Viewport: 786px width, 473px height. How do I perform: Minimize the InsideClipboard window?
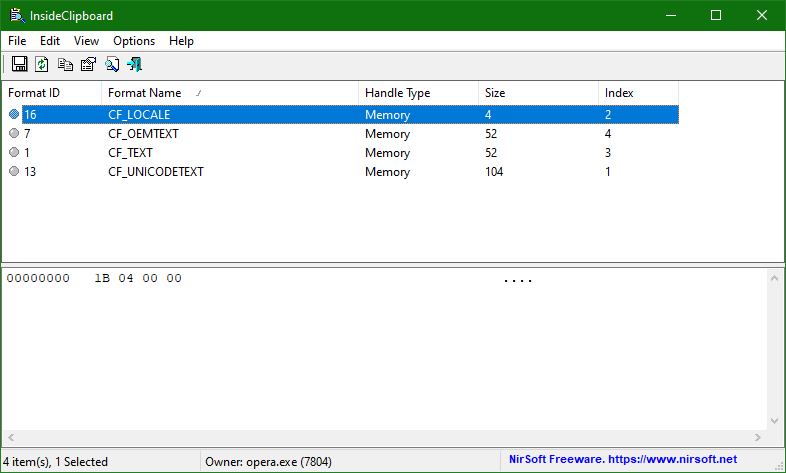(x=671, y=15)
